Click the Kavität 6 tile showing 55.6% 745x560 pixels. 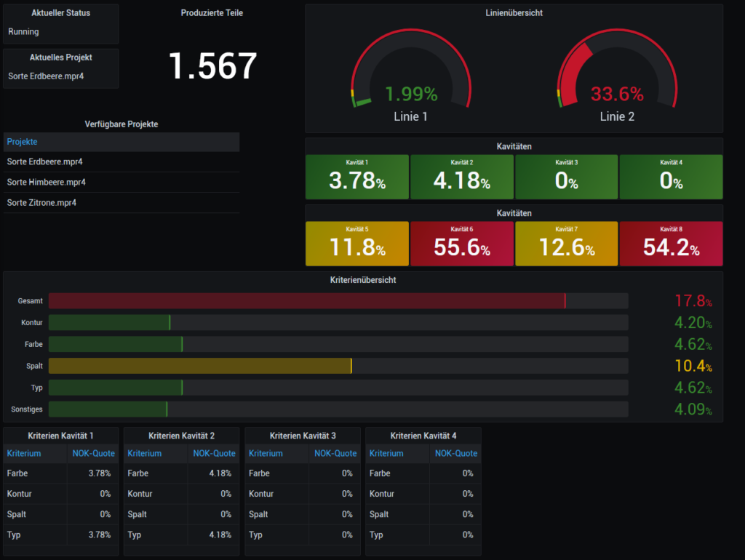[462, 244]
